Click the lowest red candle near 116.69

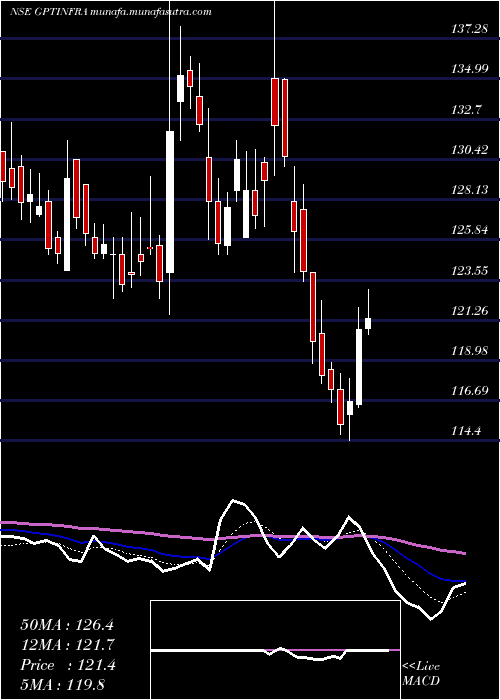pyautogui.click(x=341, y=407)
